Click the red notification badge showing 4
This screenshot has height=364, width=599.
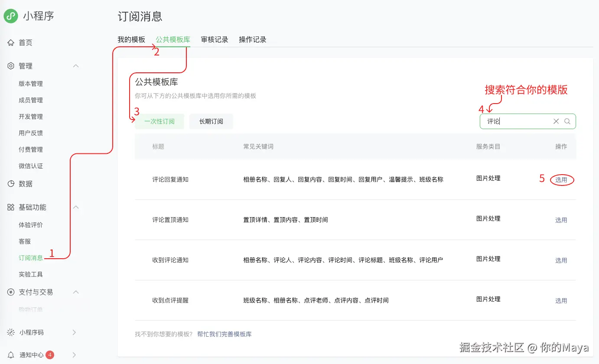(50, 355)
